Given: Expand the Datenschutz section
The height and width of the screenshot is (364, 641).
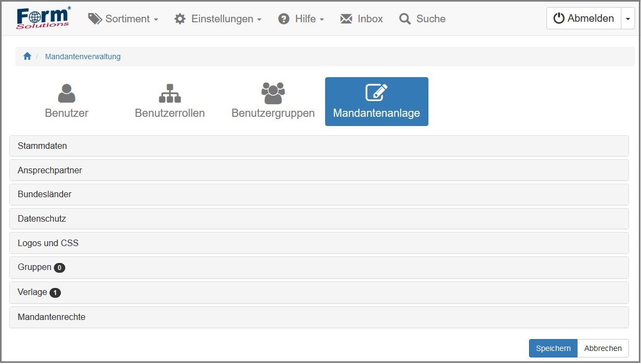Looking at the screenshot, I should [x=319, y=218].
